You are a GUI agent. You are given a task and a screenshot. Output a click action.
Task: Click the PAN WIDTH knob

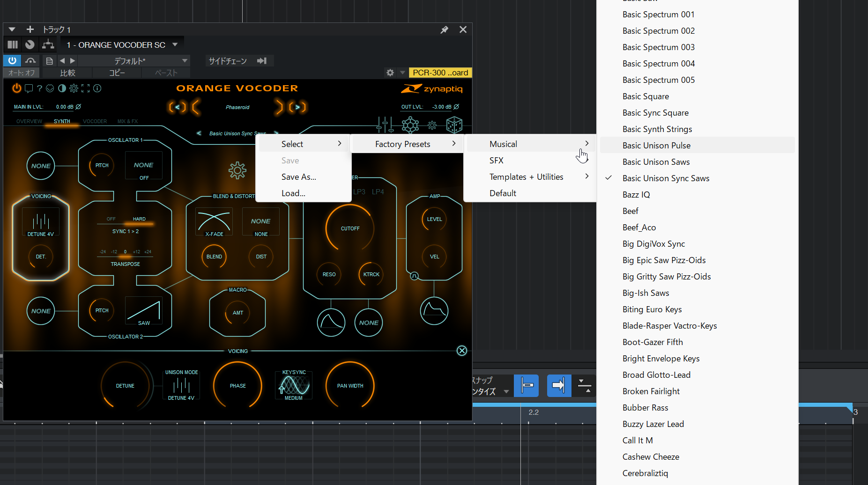pyautogui.click(x=350, y=386)
